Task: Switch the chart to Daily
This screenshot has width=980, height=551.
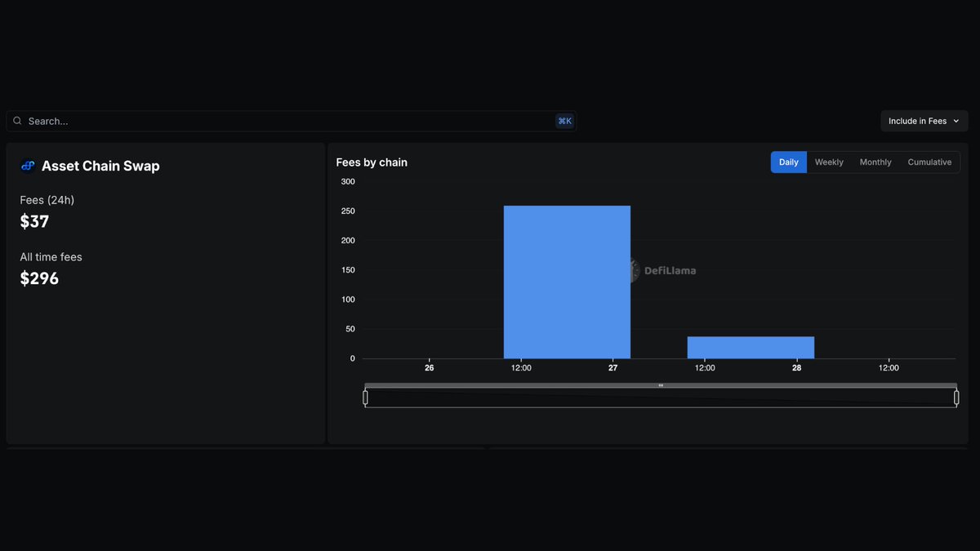Action: pos(789,162)
